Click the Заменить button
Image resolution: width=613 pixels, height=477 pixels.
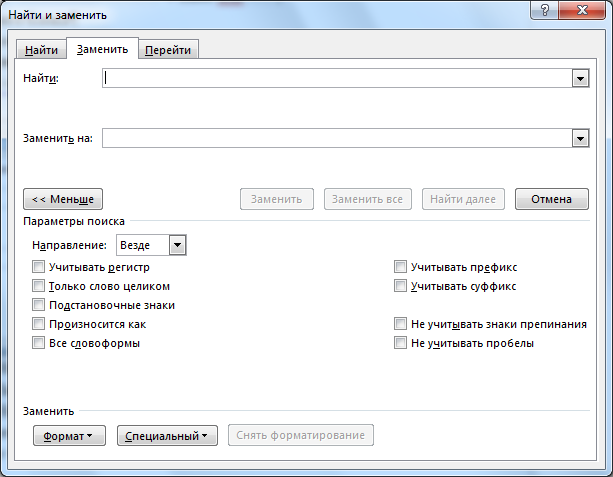tap(277, 199)
